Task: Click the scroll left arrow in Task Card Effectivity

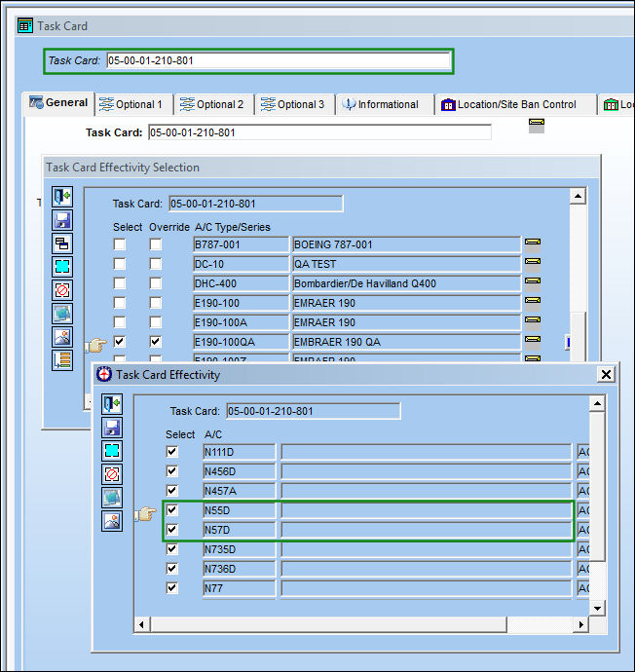Action: pyautogui.click(x=141, y=625)
